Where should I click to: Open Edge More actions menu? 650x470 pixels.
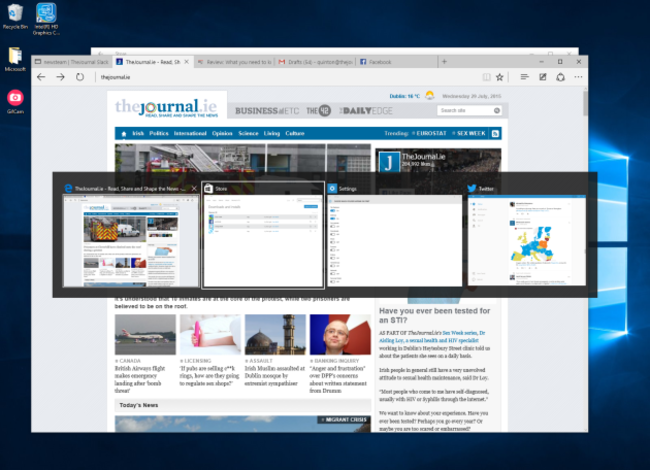(578, 77)
